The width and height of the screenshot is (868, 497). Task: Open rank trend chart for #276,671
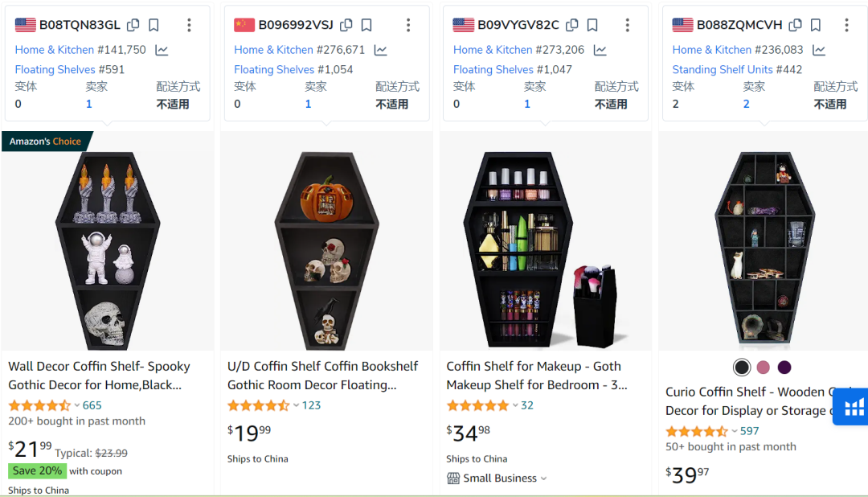pos(380,50)
